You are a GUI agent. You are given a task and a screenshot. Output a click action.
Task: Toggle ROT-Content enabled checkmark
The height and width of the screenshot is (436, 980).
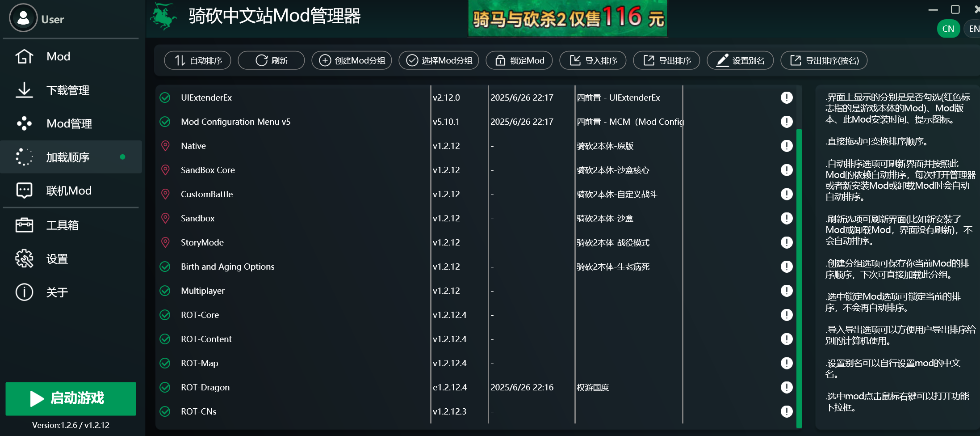[165, 339]
